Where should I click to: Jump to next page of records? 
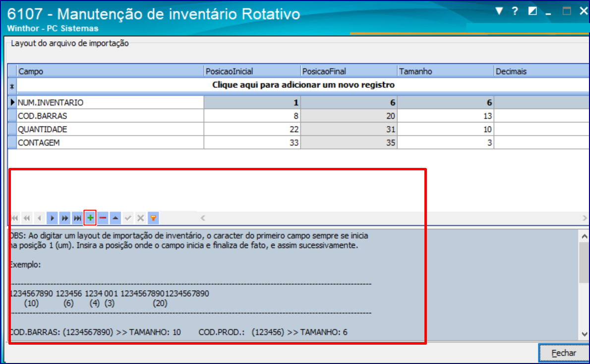point(65,218)
